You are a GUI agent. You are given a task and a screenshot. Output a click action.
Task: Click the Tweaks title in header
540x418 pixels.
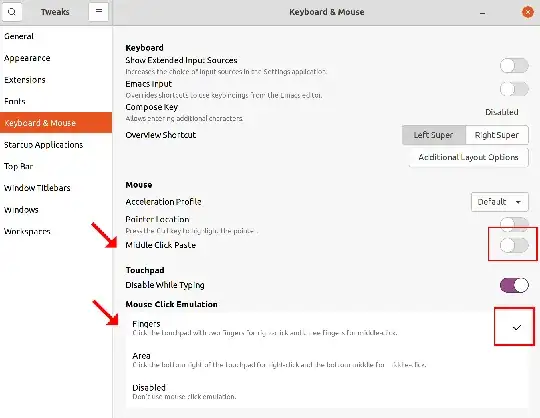tap(55, 12)
